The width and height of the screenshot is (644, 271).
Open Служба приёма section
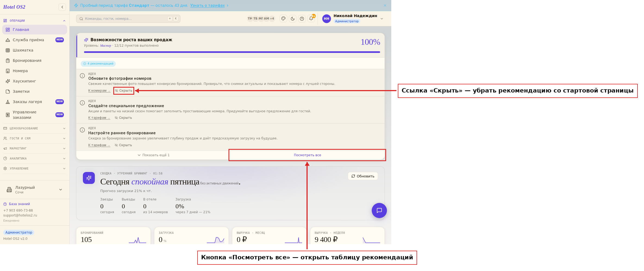point(35,40)
